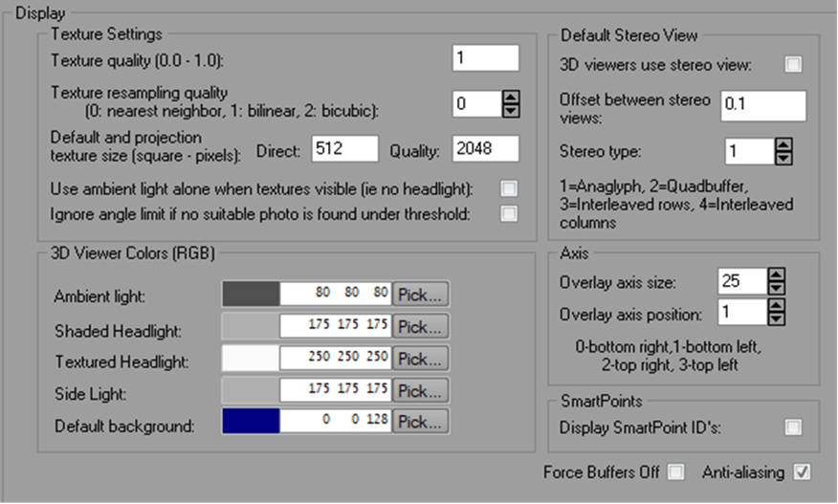Toggle ambient light alone when textures visible
The width and height of the screenshot is (838, 504).
click(x=509, y=188)
